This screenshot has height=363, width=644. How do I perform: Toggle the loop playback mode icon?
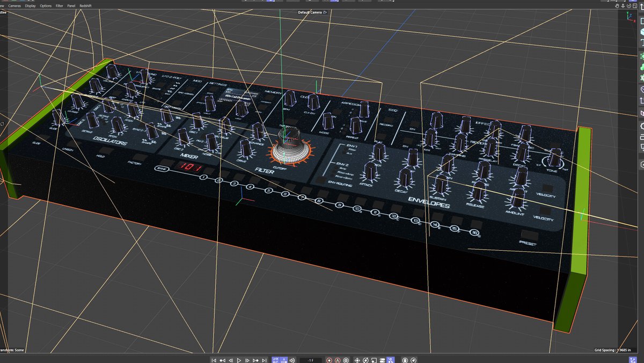276,360
